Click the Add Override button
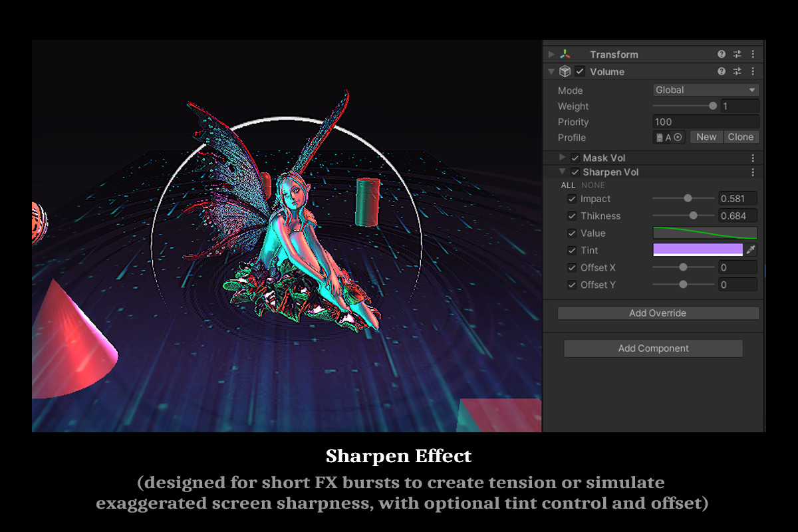Image resolution: width=798 pixels, height=532 pixels. [658, 313]
